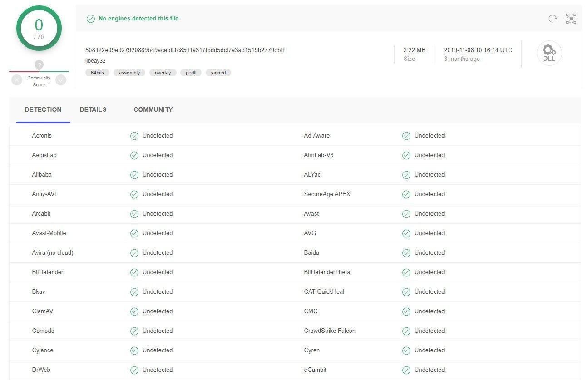Click the BitDefenderTheta engine name
This screenshot has width=588, height=380.
tap(327, 272)
